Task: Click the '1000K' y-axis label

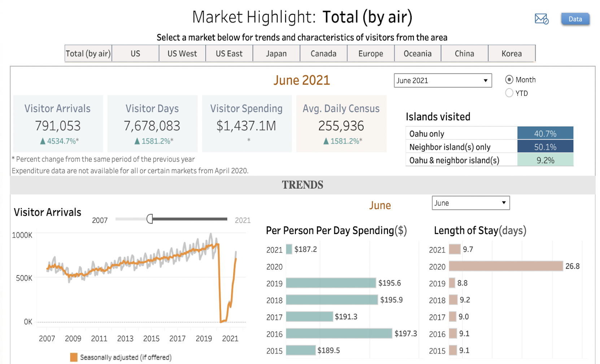Action: pyautogui.click(x=22, y=235)
